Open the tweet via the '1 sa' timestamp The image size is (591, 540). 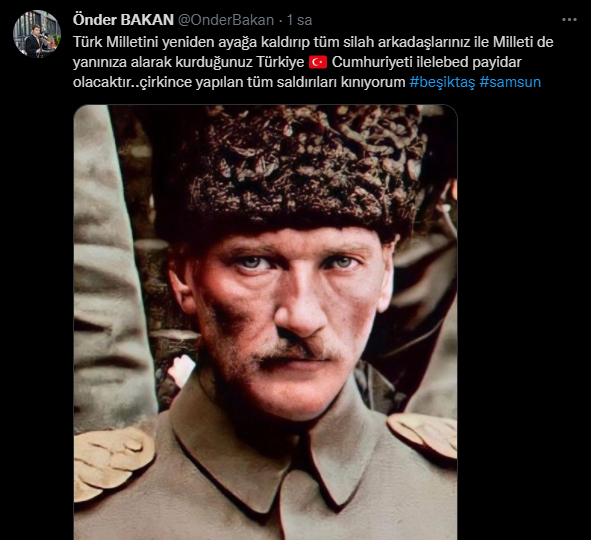click(300, 20)
